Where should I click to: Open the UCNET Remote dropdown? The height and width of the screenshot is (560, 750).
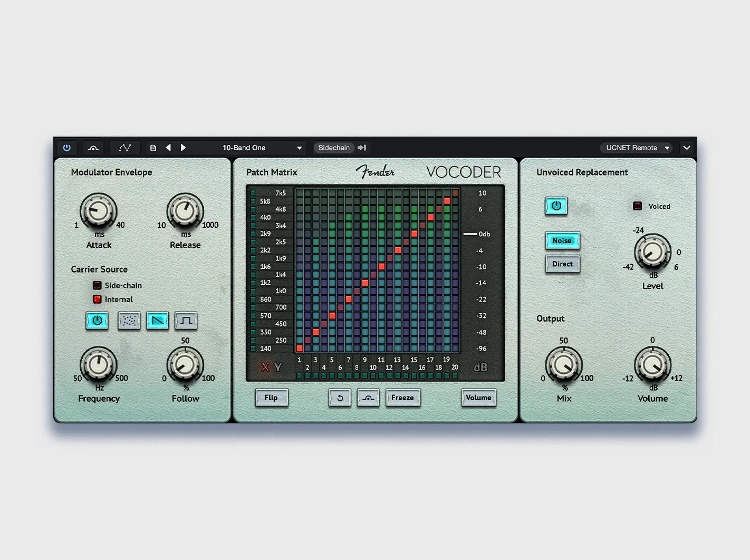tap(636, 148)
